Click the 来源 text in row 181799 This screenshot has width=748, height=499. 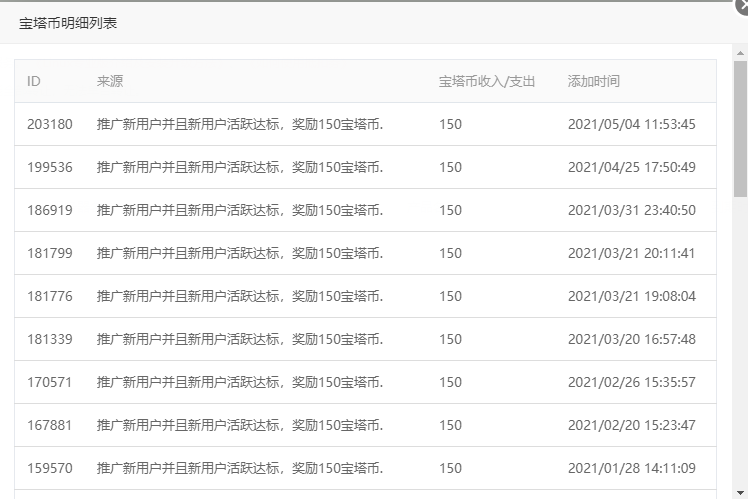click(240, 253)
